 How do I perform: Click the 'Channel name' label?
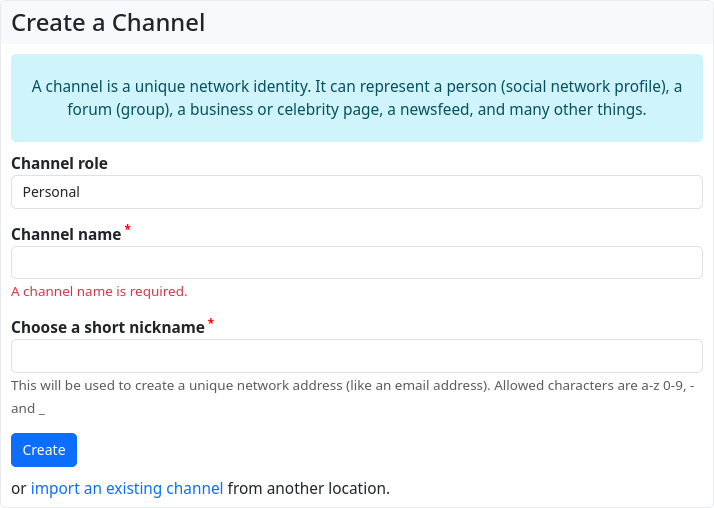click(65, 234)
